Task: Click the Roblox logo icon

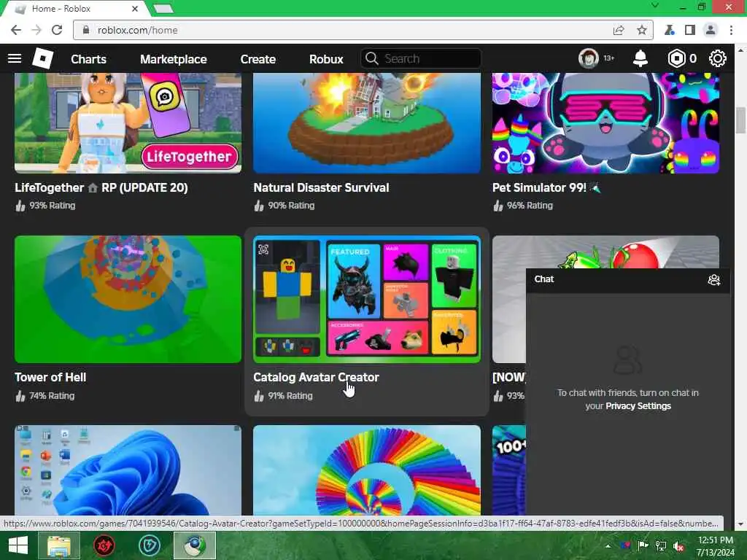Action: [42, 58]
